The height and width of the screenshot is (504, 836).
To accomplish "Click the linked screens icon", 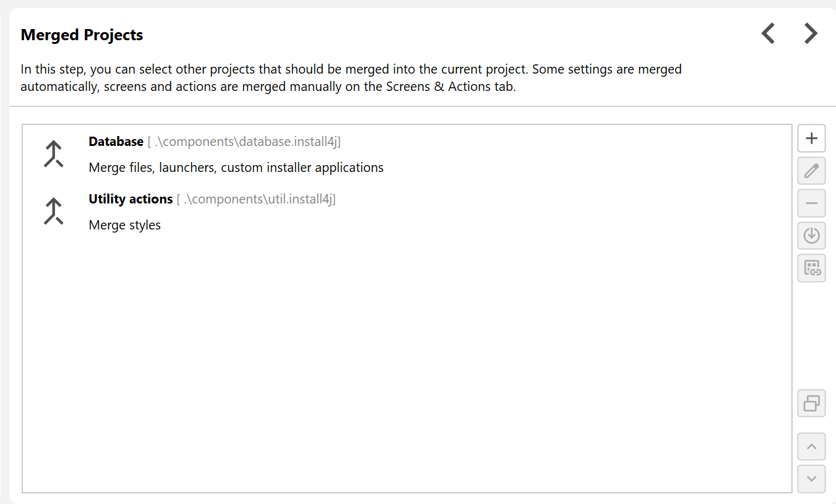I will click(x=811, y=268).
